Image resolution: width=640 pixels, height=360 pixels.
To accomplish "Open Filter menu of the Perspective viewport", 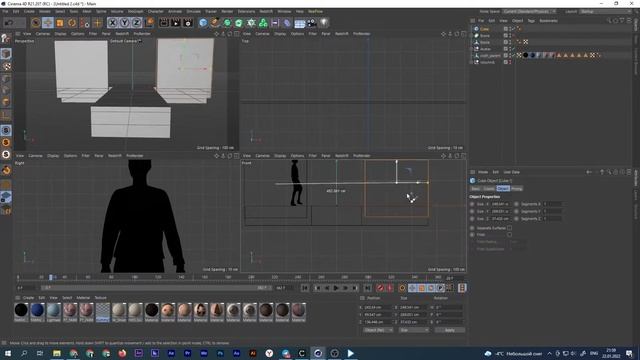I will click(x=93, y=34).
